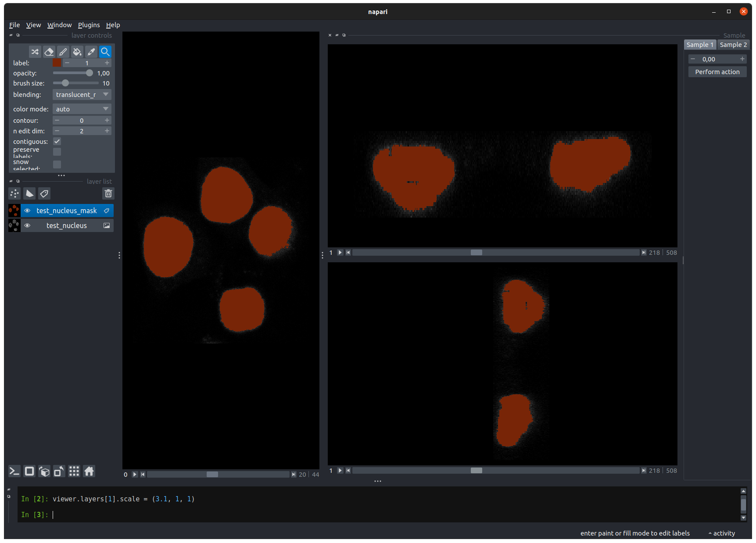Decrease the label number
This screenshot has width=756, height=543.
pyautogui.click(x=67, y=63)
